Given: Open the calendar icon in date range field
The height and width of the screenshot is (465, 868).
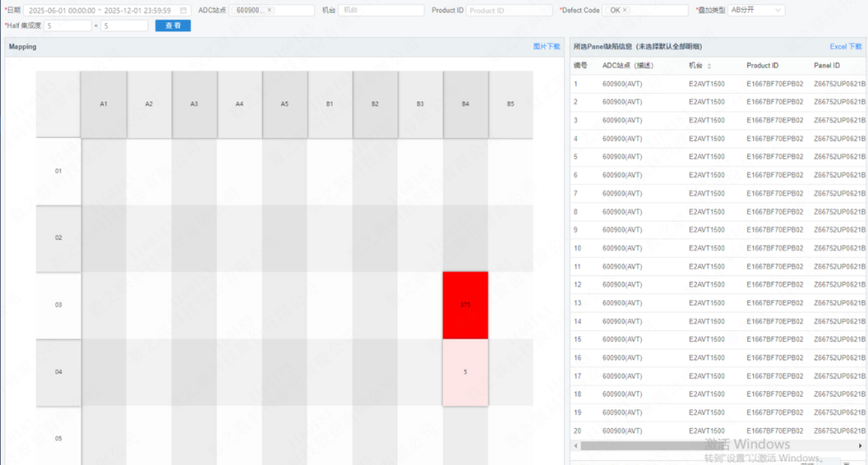Looking at the screenshot, I should point(183,10).
